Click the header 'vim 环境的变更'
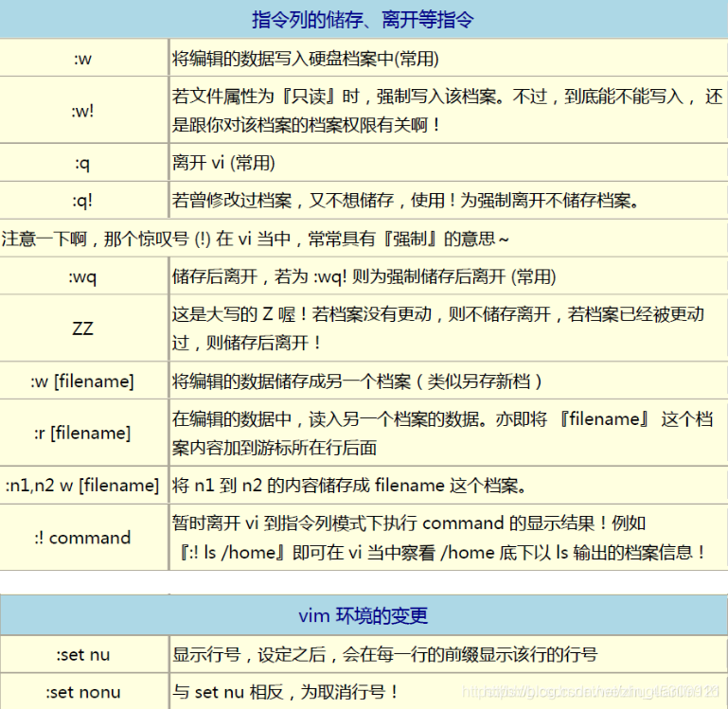This screenshot has width=728, height=709. click(x=363, y=615)
